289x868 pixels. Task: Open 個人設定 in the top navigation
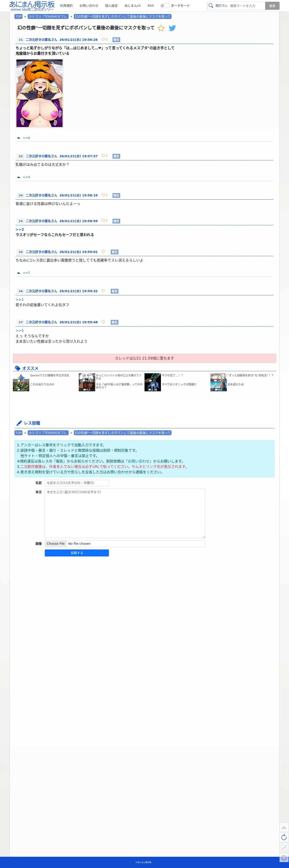[x=111, y=6]
